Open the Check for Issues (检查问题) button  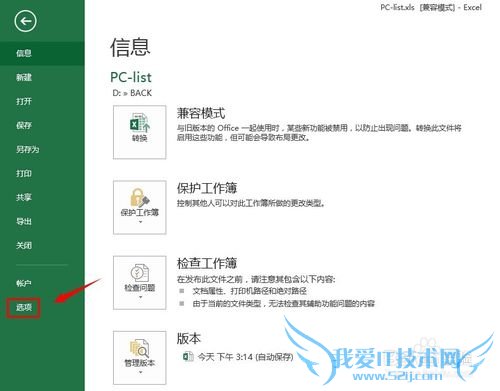[140, 283]
